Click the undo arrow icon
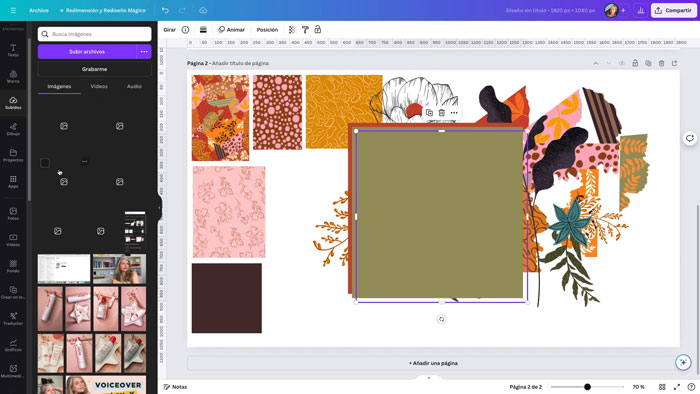 (165, 10)
